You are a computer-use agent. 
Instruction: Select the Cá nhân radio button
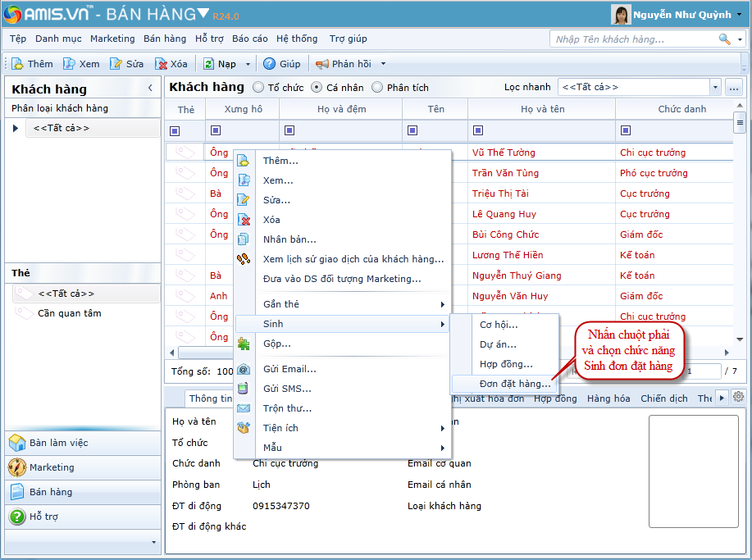(317, 88)
